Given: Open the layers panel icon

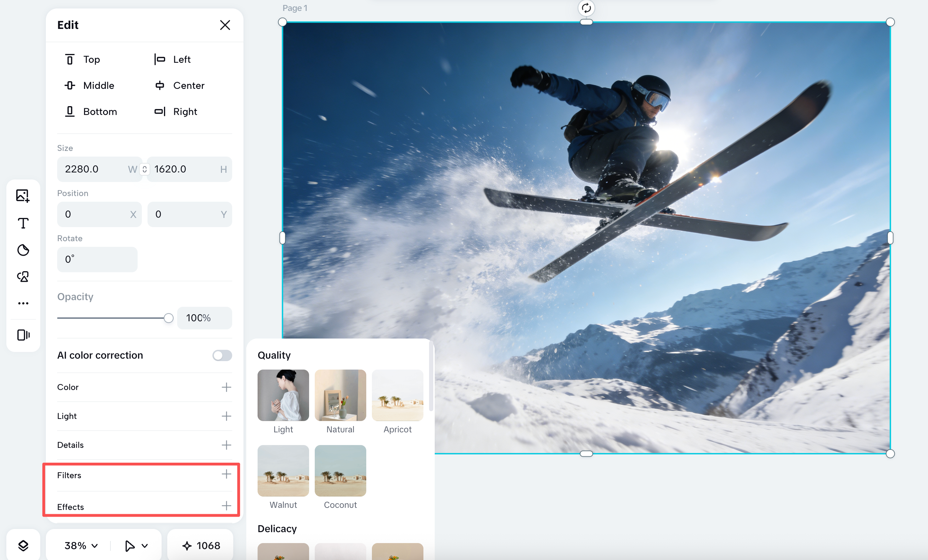Looking at the screenshot, I should tap(23, 545).
